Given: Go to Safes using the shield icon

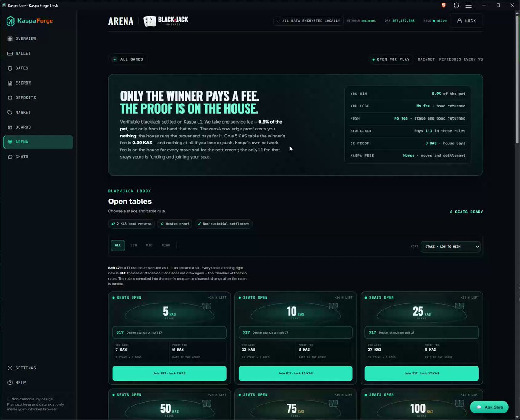Looking at the screenshot, I should click(10, 68).
